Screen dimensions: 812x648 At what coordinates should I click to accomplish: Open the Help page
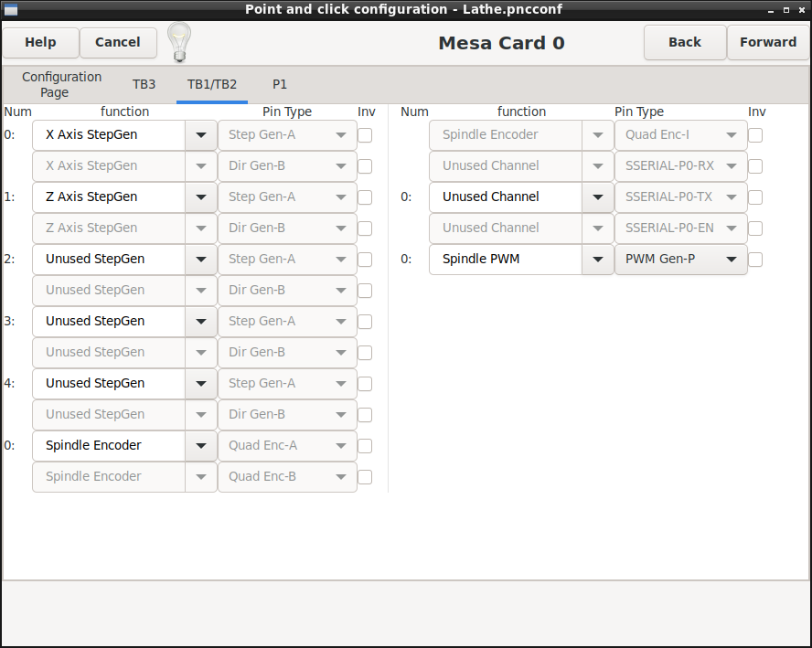pyautogui.click(x=40, y=42)
